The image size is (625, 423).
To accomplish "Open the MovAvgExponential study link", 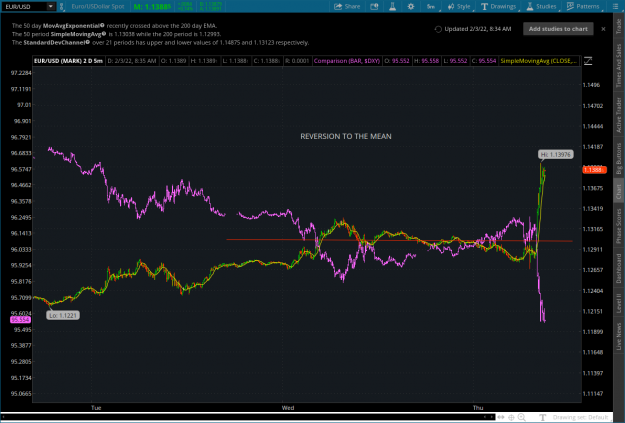I will (x=73, y=26).
